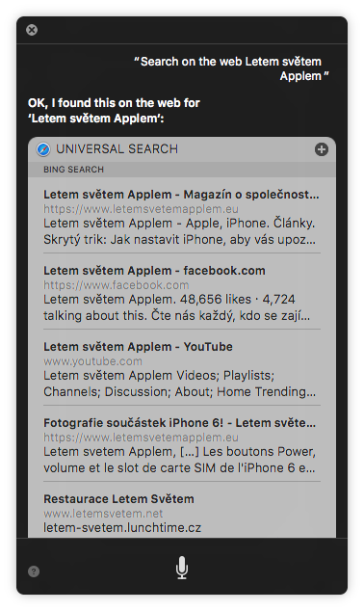
Task: Click the spoken query 'Search on the web'
Action: (231, 68)
